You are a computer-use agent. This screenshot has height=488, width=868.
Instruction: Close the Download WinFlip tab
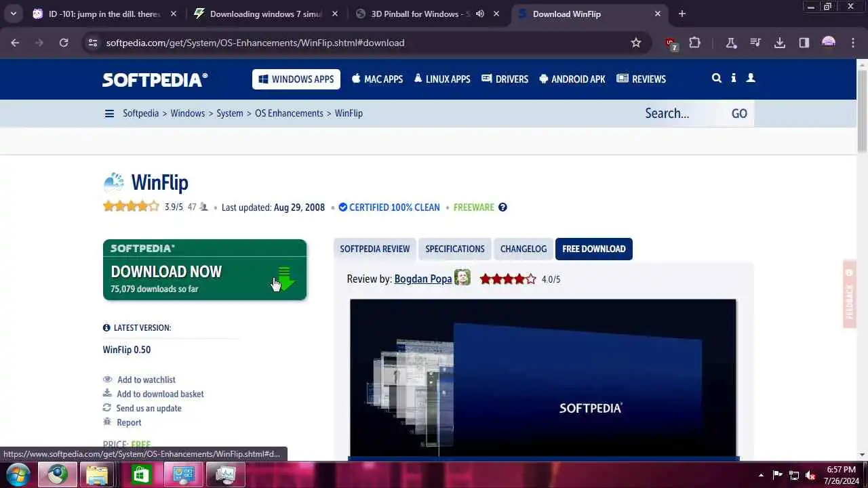click(x=658, y=14)
